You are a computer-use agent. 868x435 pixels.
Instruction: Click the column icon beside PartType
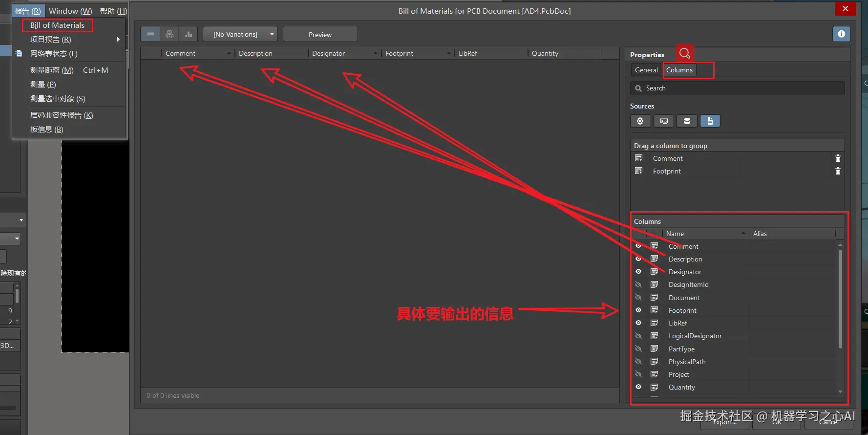pos(654,348)
